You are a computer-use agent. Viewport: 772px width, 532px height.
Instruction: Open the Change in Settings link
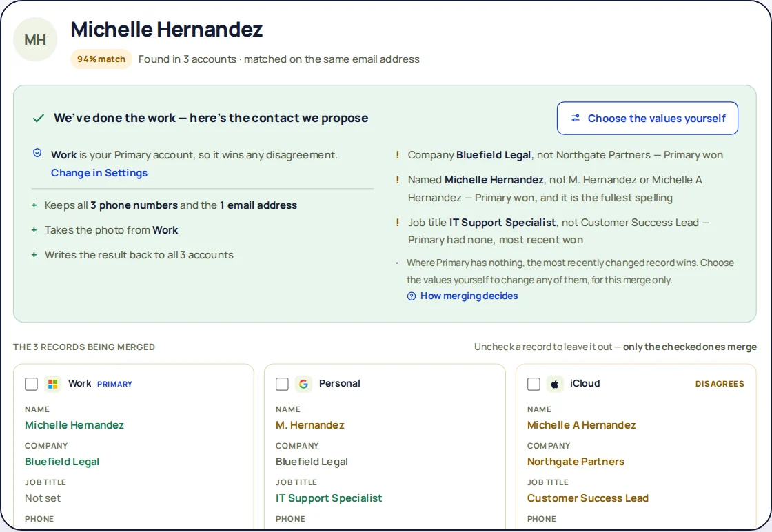(99, 173)
